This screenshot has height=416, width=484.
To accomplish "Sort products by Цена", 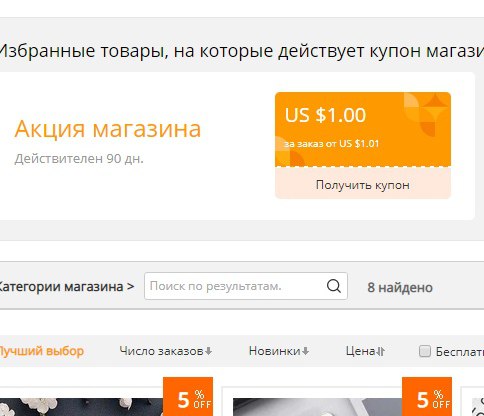I will point(365,351).
